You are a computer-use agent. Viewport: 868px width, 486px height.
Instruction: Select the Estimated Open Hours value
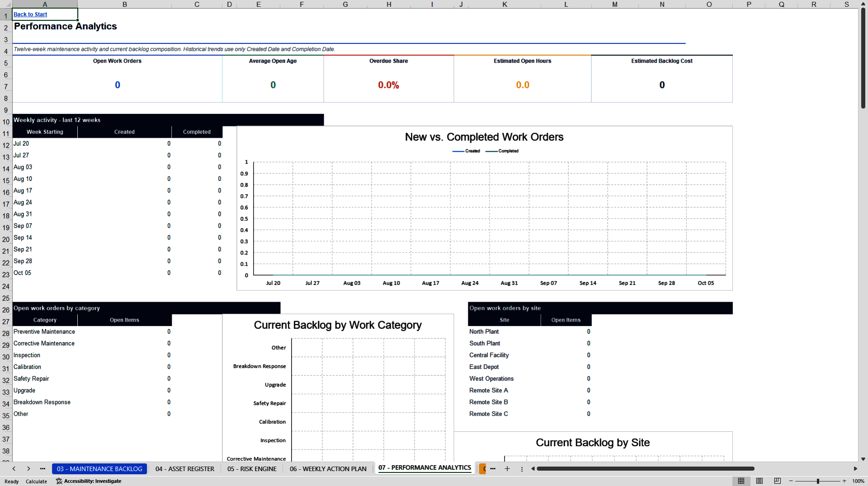pyautogui.click(x=523, y=85)
